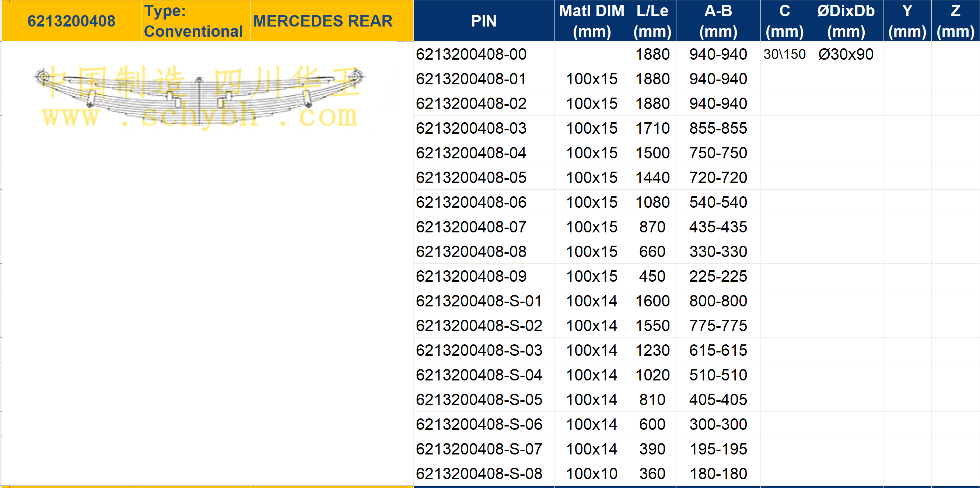Select the 1500 length cell
The width and height of the screenshot is (980, 488).
coord(652,153)
